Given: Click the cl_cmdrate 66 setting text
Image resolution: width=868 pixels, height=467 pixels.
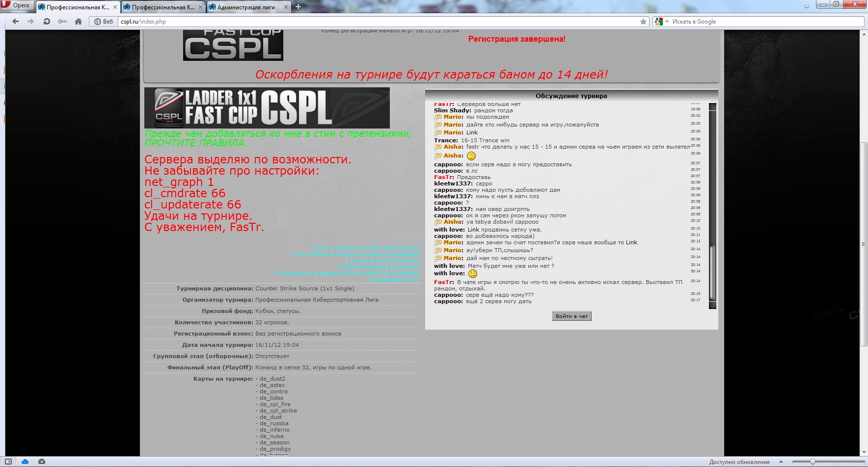Looking at the screenshot, I should 185,193.
